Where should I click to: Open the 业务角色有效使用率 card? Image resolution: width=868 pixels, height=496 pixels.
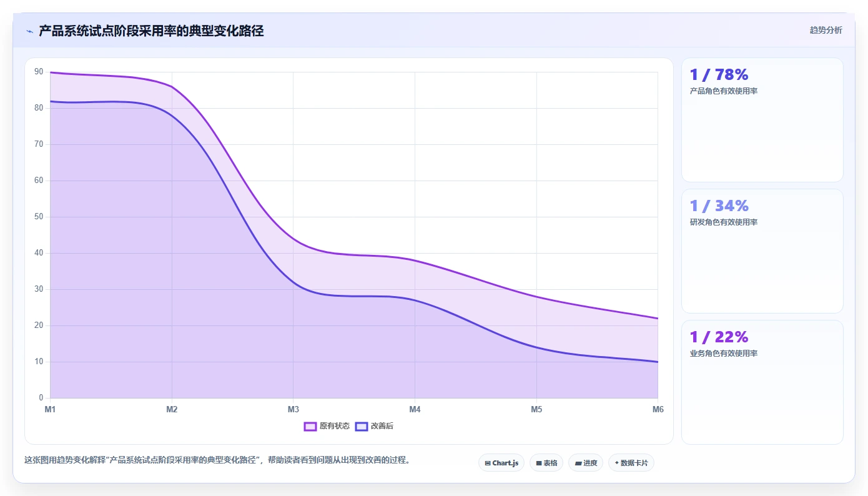762,382
